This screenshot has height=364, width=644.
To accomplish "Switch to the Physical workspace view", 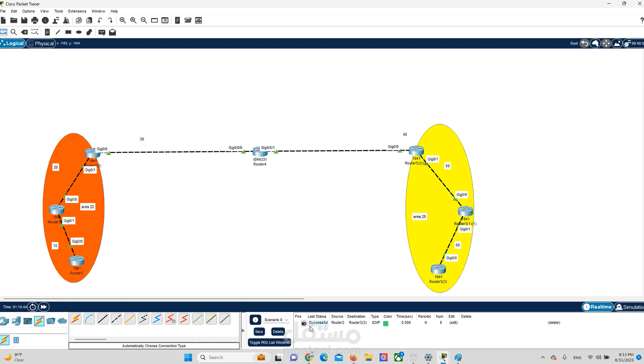I will tap(41, 43).
